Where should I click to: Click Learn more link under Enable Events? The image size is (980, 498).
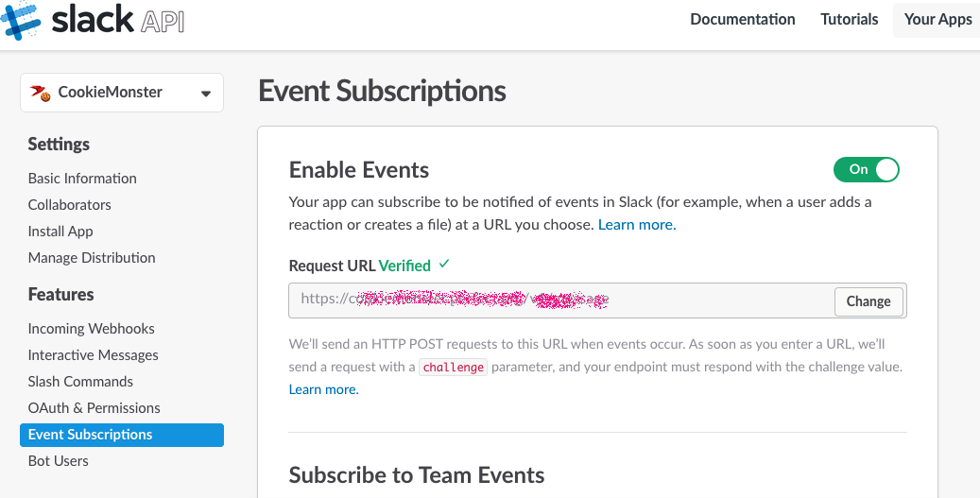pos(637,225)
